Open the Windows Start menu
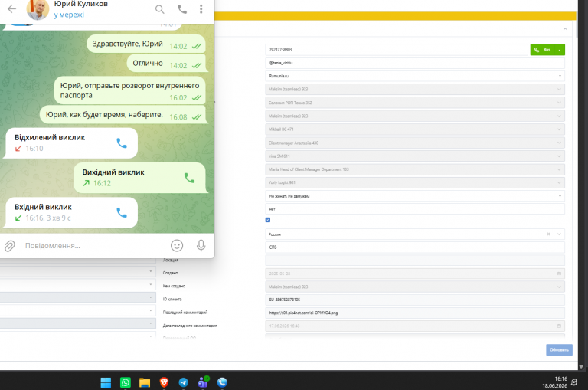The image size is (588, 390). pyautogui.click(x=106, y=382)
